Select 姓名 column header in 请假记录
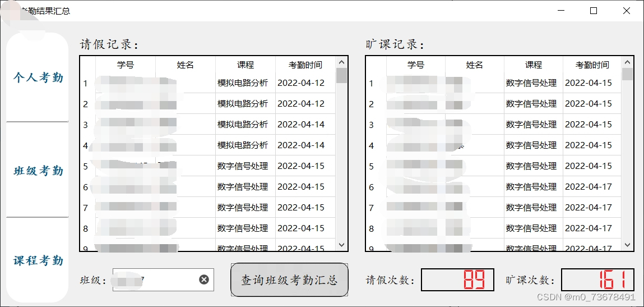644x307 pixels. pos(185,65)
